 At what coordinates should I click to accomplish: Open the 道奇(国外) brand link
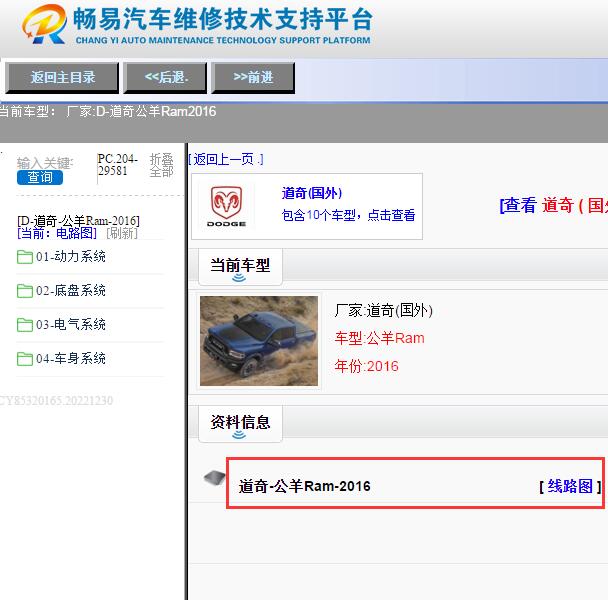tap(312, 193)
